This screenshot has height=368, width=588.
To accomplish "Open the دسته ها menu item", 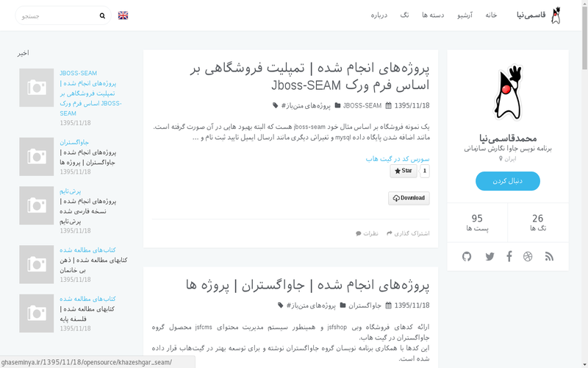I will point(434,15).
